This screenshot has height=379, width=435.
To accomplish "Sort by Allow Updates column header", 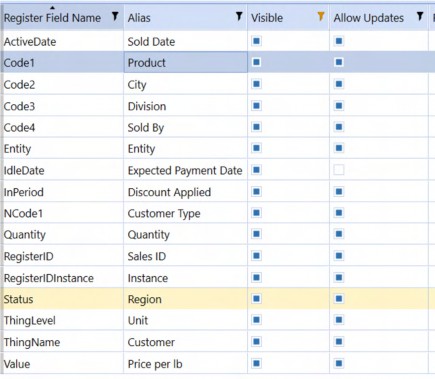I will [369, 18].
